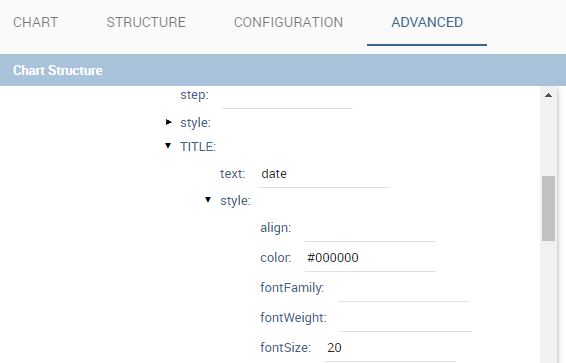Select the fontSize label
This screenshot has height=363, width=566.
click(285, 347)
